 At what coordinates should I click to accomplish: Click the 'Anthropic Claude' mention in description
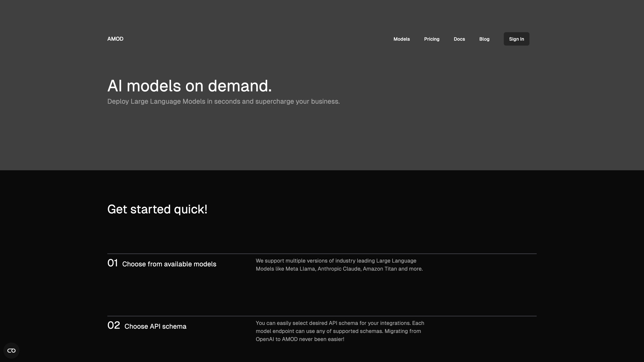[339, 269]
